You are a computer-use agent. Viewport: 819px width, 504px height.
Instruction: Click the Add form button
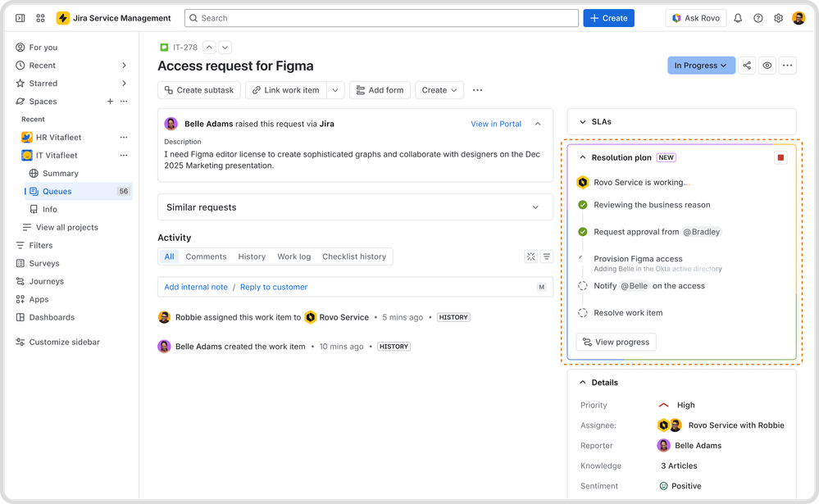click(380, 90)
